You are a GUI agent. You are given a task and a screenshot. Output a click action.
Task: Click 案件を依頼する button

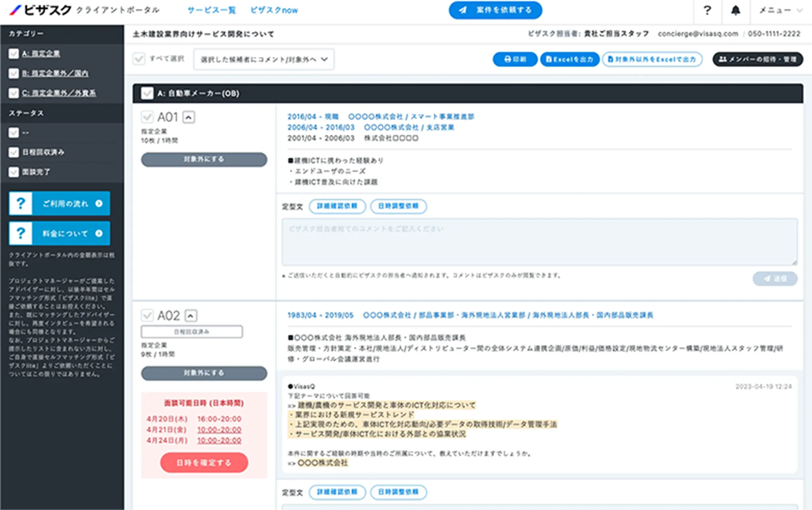click(495, 10)
